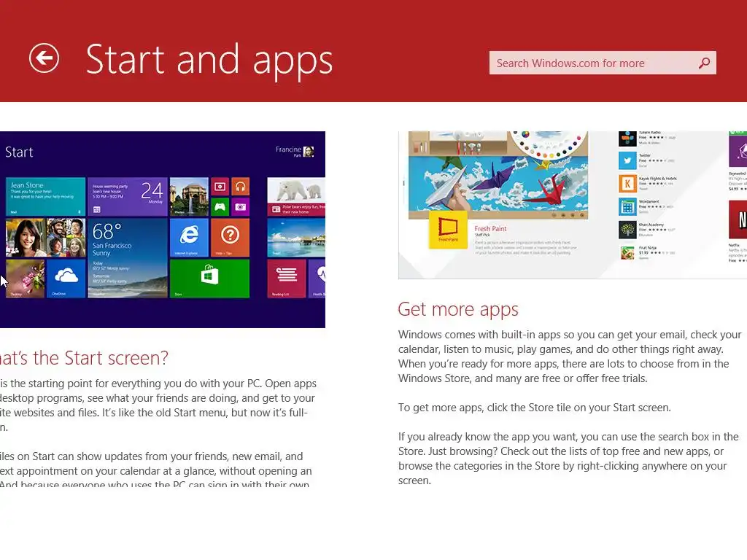Click the 'Start and apps' page title
The width and height of the screenshot is (747, 560).
pyautogui.click(x=209, y=61)
